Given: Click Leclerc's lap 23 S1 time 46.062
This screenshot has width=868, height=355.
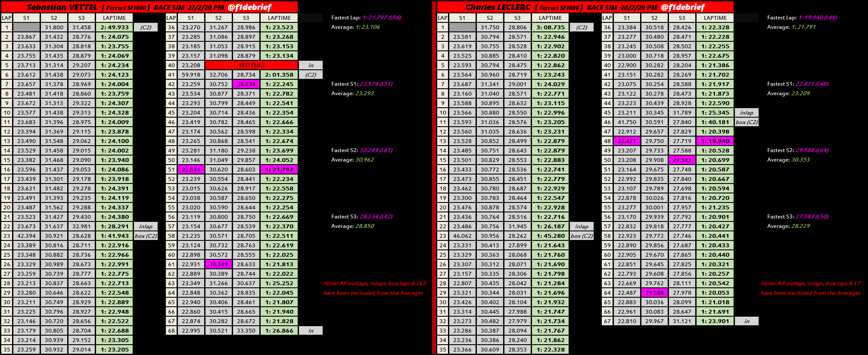Looking at the screenshot, I should pos(462,236).
